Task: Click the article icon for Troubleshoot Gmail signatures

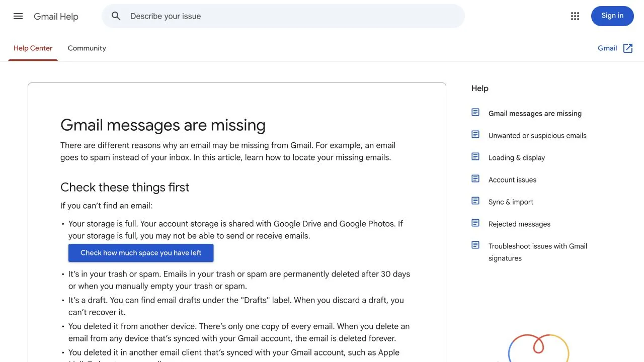Action: [x=475, y=245]
